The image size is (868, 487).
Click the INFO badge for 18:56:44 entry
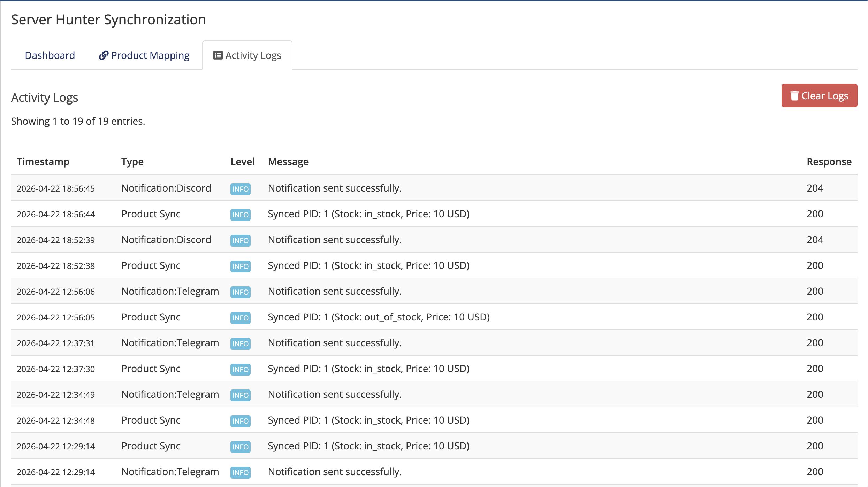pos(240,215)
